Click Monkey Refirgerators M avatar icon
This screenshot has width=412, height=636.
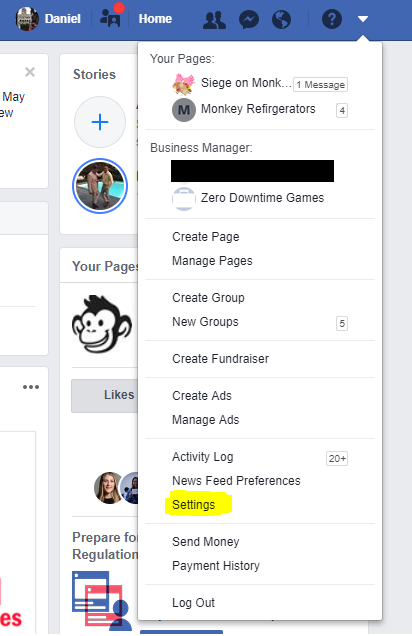(184, 110)
